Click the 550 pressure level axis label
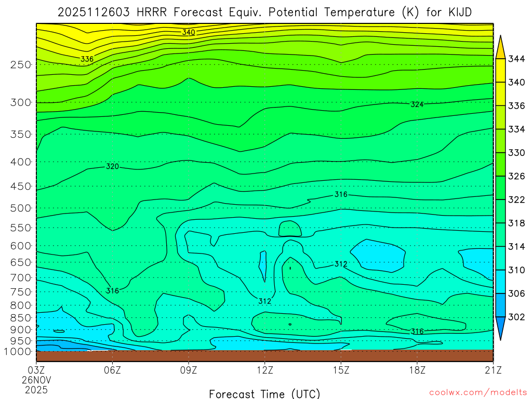 21,228
